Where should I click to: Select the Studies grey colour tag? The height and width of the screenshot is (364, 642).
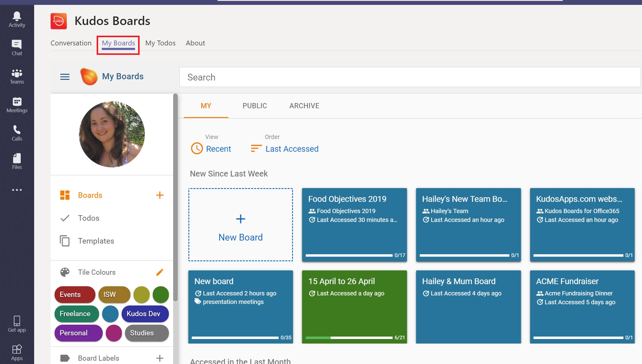147,333
